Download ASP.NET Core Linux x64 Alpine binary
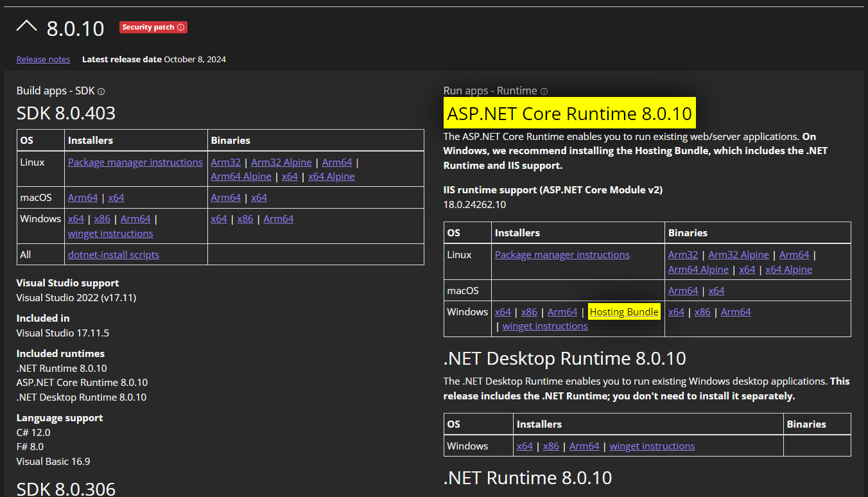The height and width of the screenshot is (497, 868). pyautogui.click(x=789, y=270)
